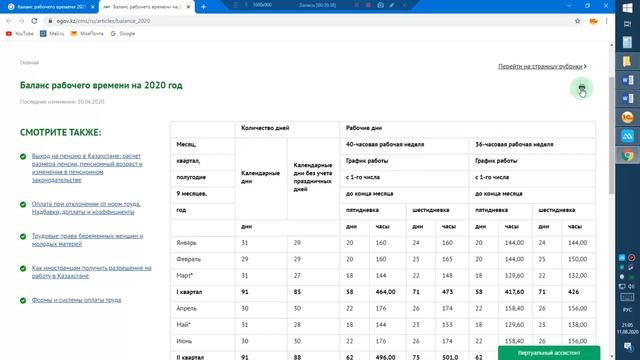Click the СМОТРИТЕ ТАКЖЕ heading

[60, 132]
